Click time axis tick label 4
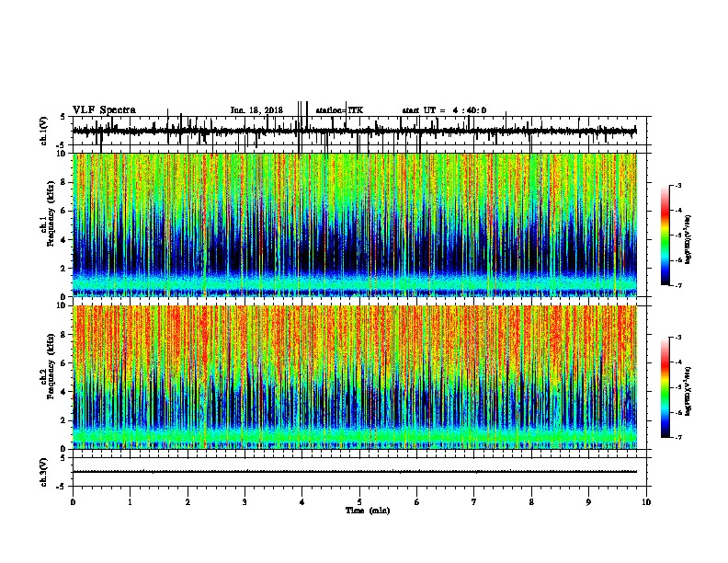The height and width of the screenshot is (563, 728). (302, 502)
